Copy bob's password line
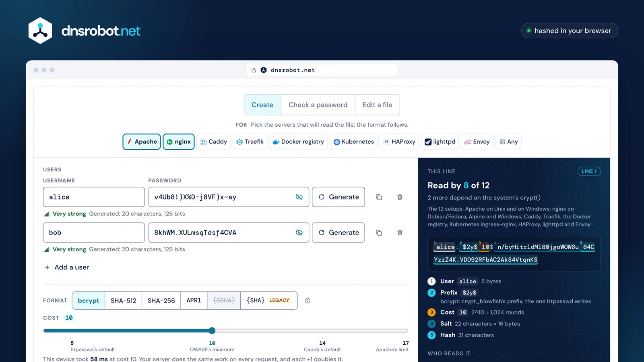 coord(379,232)
